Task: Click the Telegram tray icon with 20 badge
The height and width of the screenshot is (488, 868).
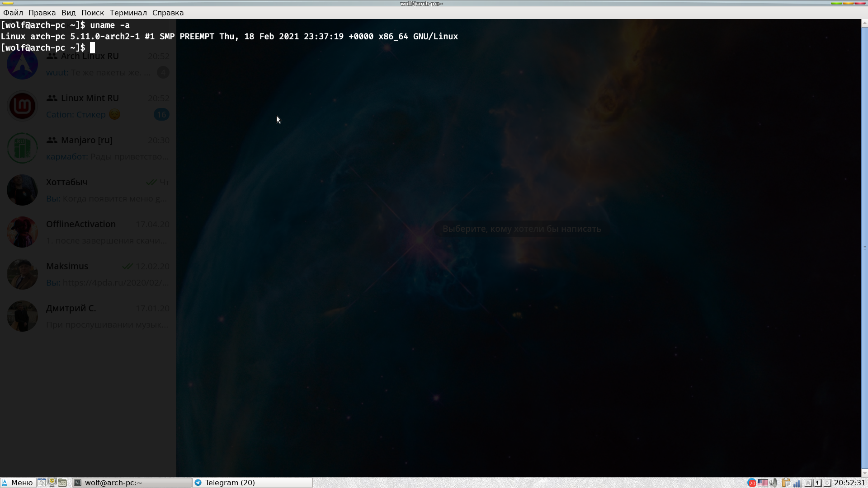Action: [752, 483]
